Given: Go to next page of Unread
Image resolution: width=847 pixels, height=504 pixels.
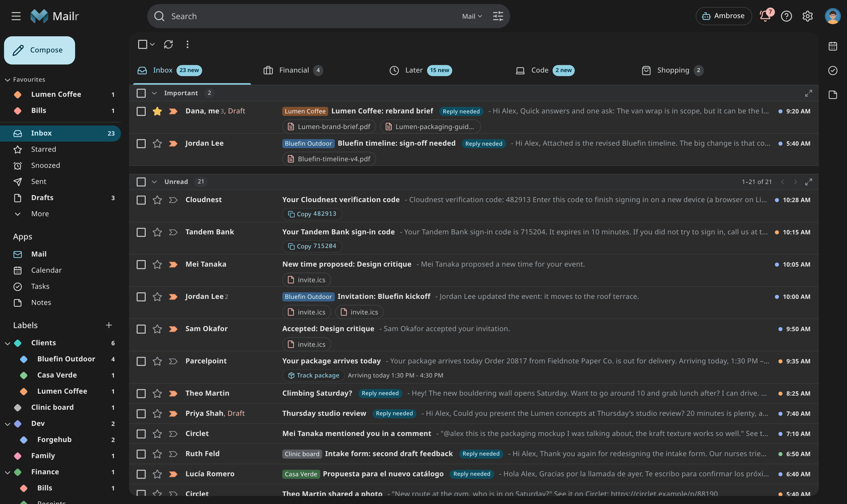Looking at the screenshot, I should 795,182.
